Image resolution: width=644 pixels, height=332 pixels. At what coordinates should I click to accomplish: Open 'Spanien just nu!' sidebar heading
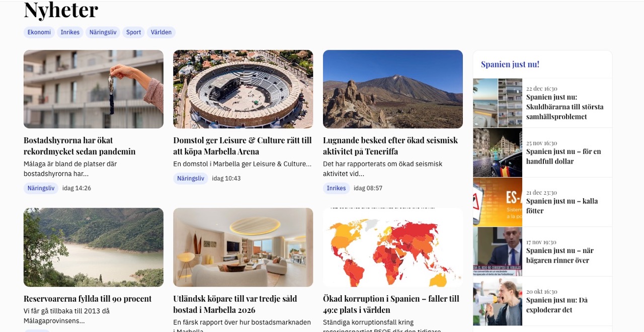510,64
